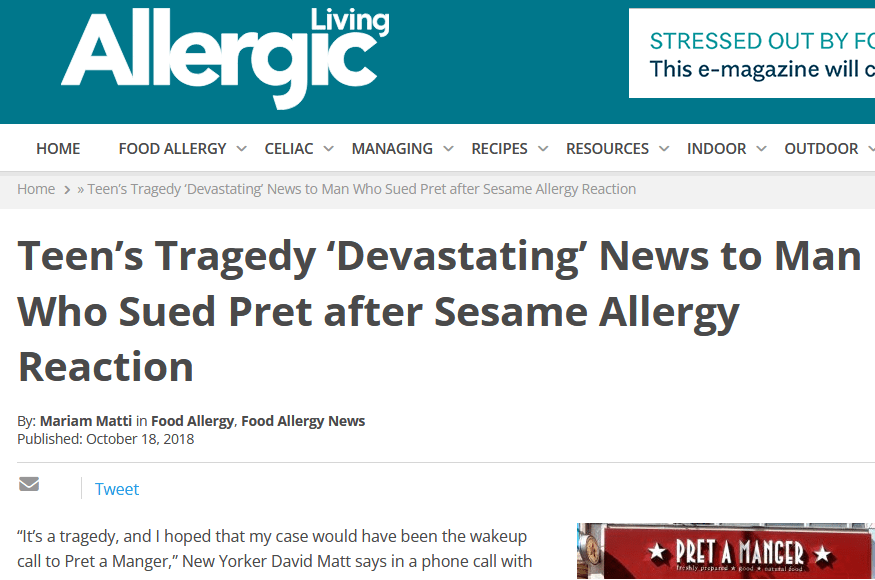Click the Allergic Living logo
The image size is (875, 580).
(225, 58)
